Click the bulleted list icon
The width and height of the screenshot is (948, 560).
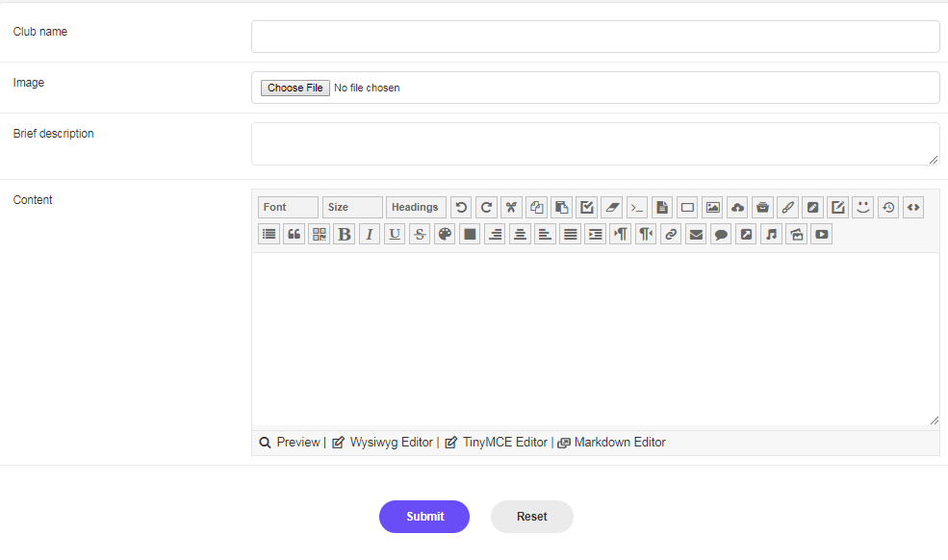point(269,234)
